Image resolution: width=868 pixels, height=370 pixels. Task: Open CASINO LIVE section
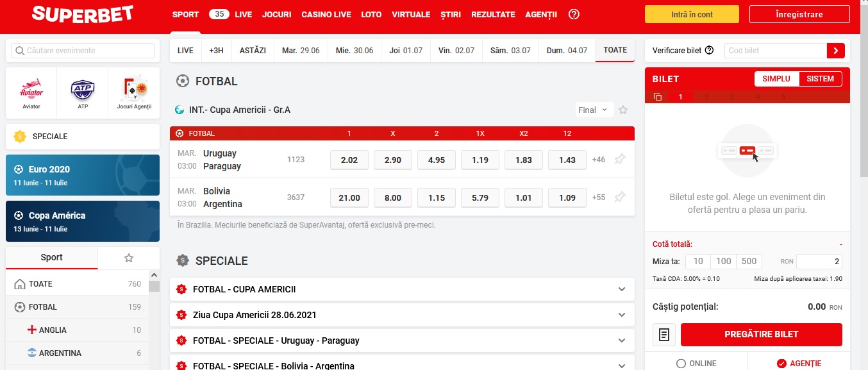326,14
